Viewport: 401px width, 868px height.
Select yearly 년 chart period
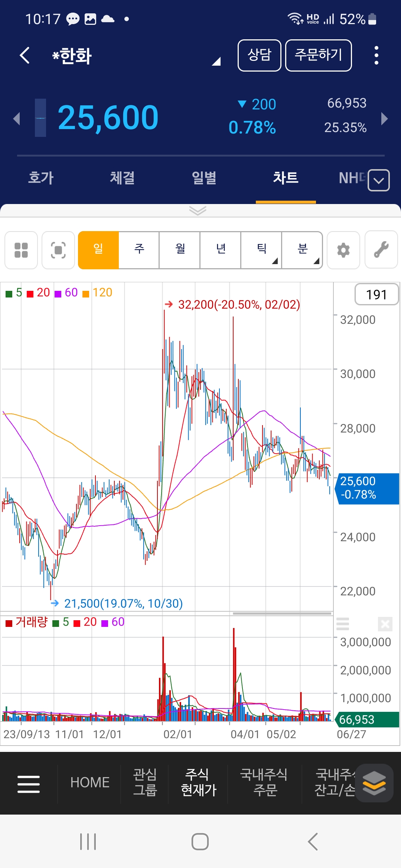[x=221, y=250]
